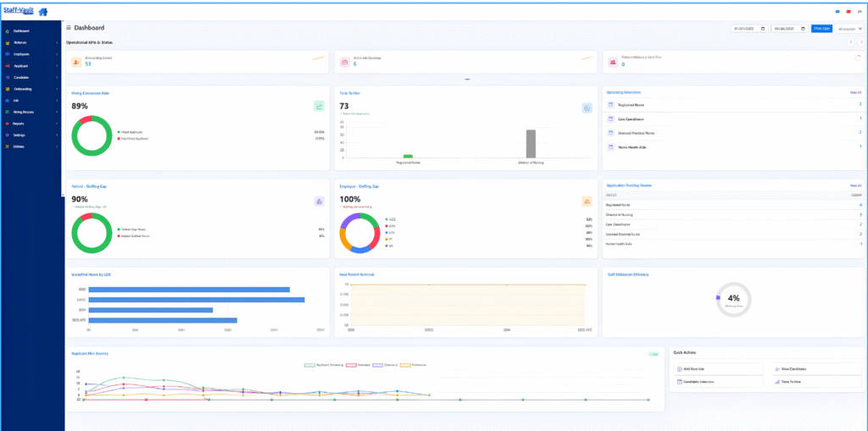Click the clock icon in Time To Hire card
This screenshot has height=431, width=868.
tap(587, 108)
